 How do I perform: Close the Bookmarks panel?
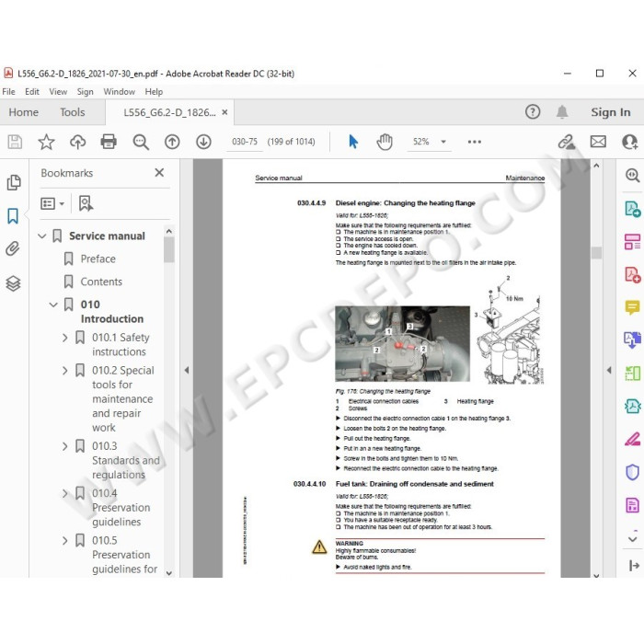coord(159,173)
